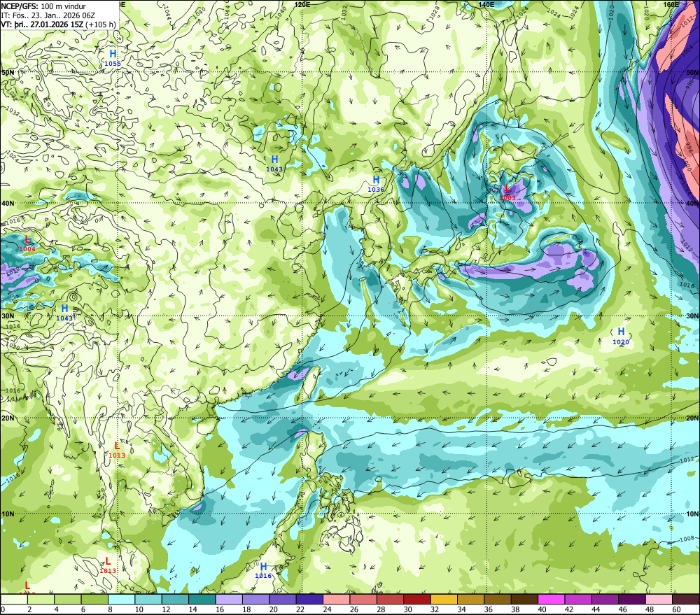This screenshot has height=615, width=700.
Task: Pick the dark teal 14–16 legend swatch
Action: coord(202,599)
